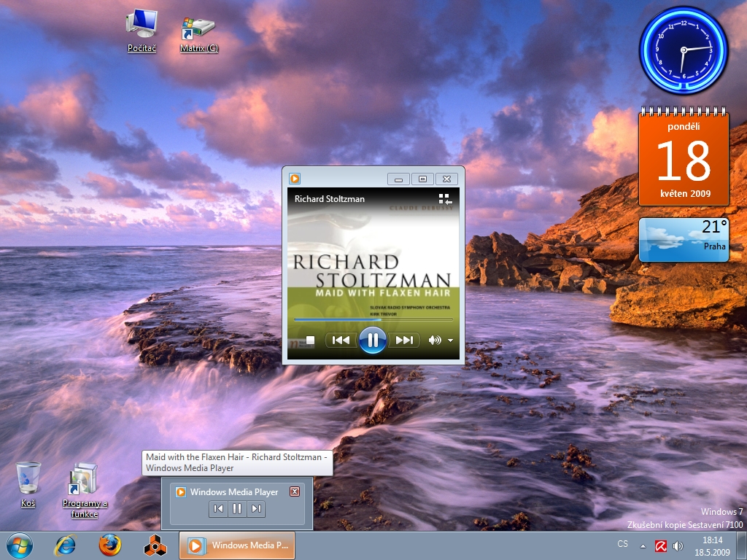Stop playback in Windows Media Player
Image resolution: width=747 pixels, height=560 pixels.
[310, 340]
